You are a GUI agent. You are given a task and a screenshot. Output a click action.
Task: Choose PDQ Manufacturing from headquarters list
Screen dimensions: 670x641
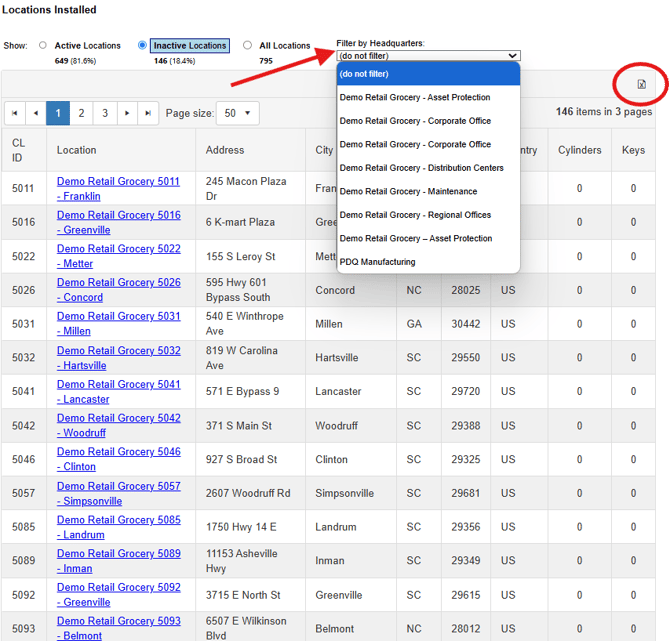tap(377, 262)
